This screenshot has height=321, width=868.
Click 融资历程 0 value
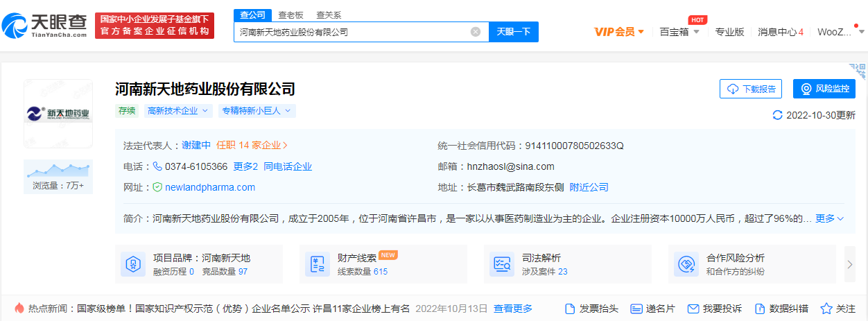[x=191, y=272]
